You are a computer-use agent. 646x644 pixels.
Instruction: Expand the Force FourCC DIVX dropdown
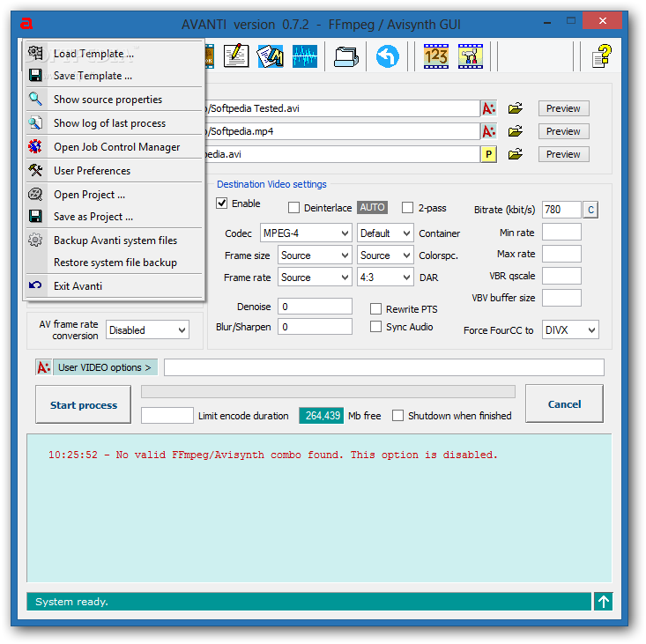pyautogui.click(x=570, y=330)
